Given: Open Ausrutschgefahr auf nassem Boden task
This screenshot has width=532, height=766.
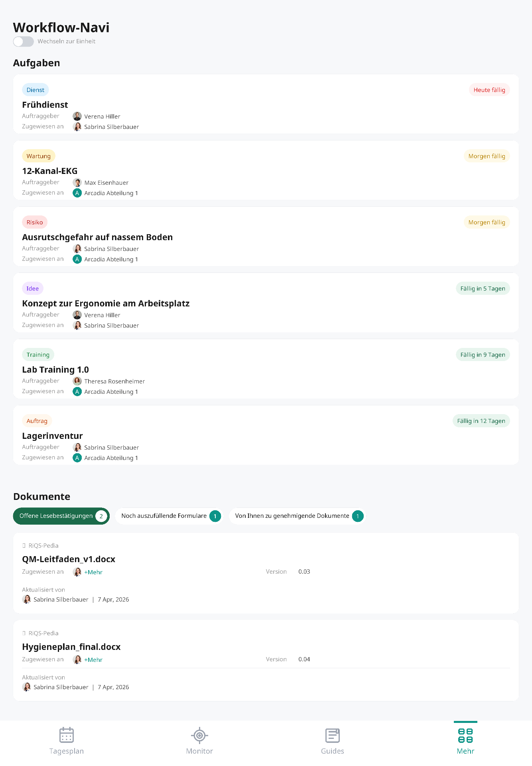Looking at the screenshot, I should (266, 236).
